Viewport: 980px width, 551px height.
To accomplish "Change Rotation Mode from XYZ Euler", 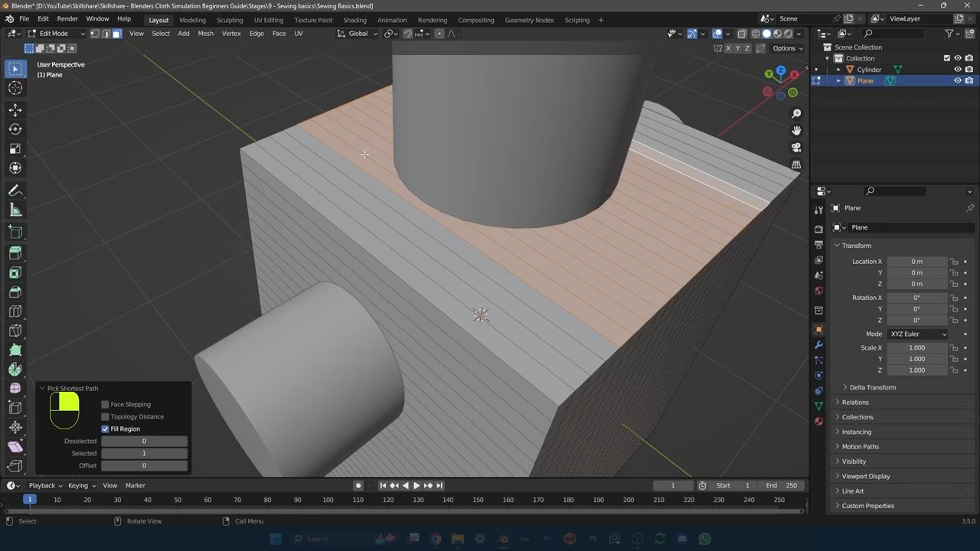I will (x=916, y=334).
